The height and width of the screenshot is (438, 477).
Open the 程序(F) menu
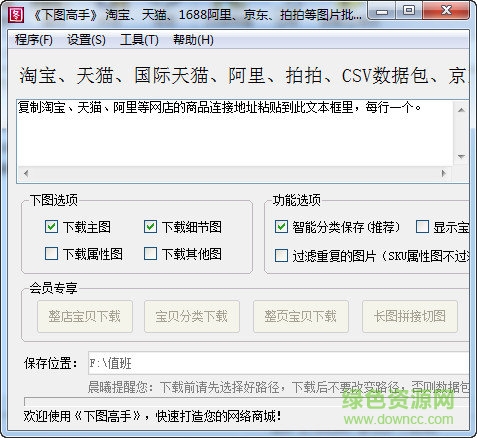tap(34, 40)
